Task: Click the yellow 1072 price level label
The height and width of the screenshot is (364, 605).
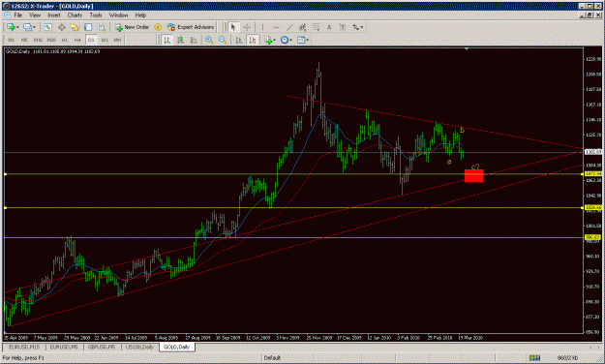Action: (x=592, y=174)
